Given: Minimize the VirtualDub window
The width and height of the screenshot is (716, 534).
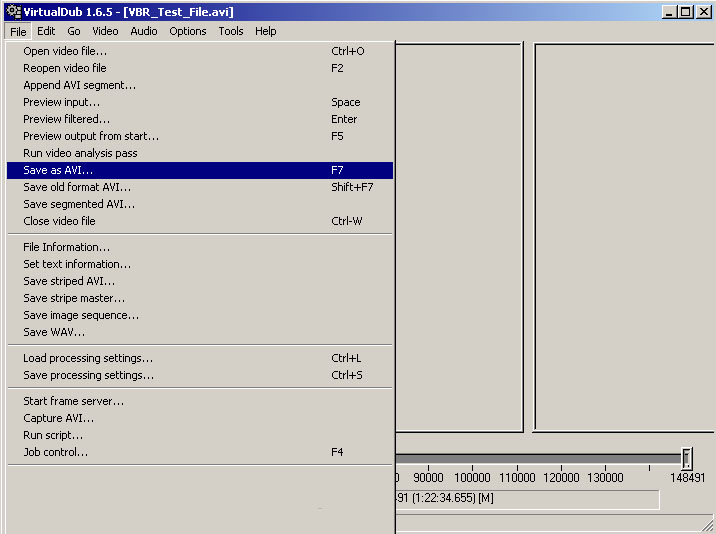Looking at the screenshot, I should click(669, 12).
